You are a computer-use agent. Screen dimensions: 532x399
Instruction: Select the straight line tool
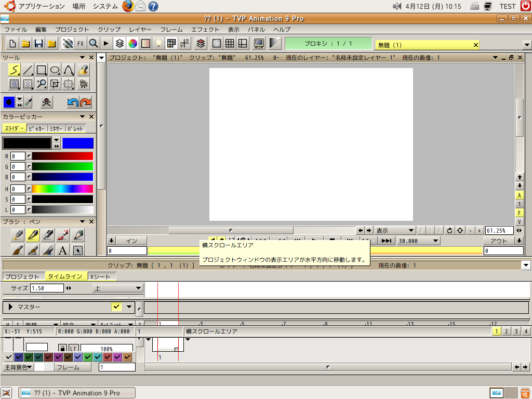pos(28,70)
